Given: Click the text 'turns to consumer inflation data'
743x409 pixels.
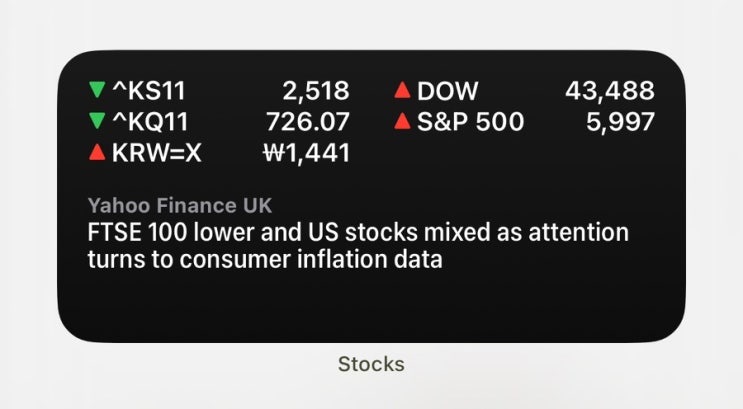Looking at the screenshot, I should (265, 260).
